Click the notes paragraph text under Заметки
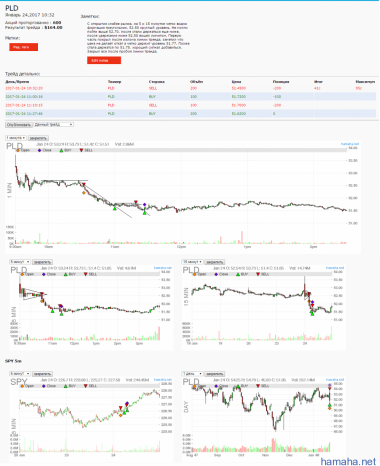 point(138,38)
